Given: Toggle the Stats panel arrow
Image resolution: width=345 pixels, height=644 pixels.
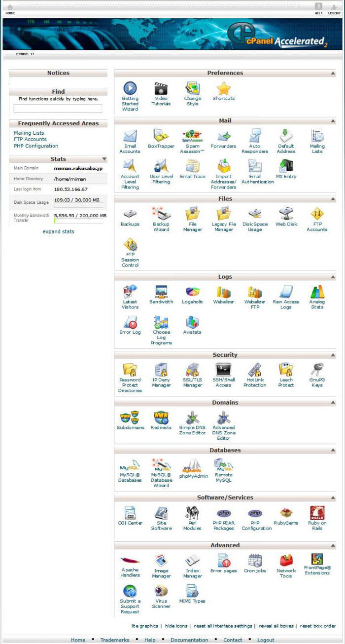Looking at the screenshot, I should pos(104,159).
